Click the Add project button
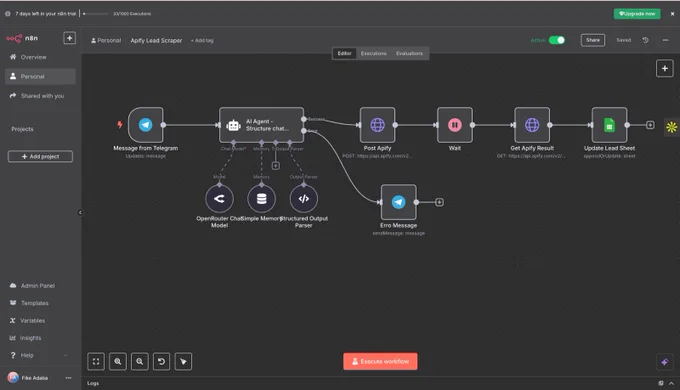 tap(40, 157)
